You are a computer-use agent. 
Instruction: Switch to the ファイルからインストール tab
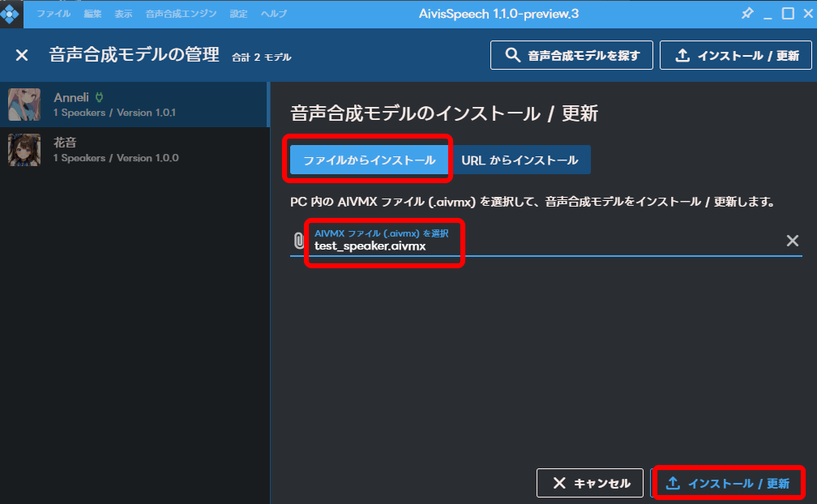[x=369, y=160]
